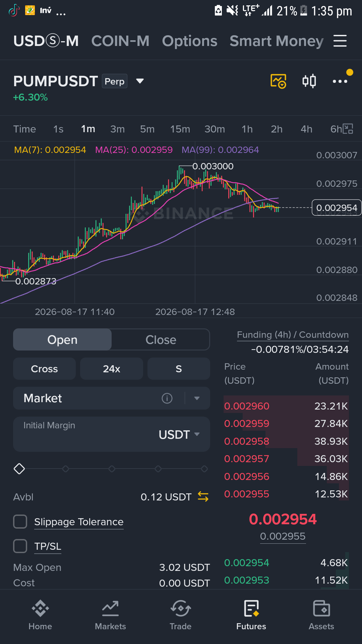Select 2h chart interval
The image size is (362, 644).
click(x=277, y=129)
